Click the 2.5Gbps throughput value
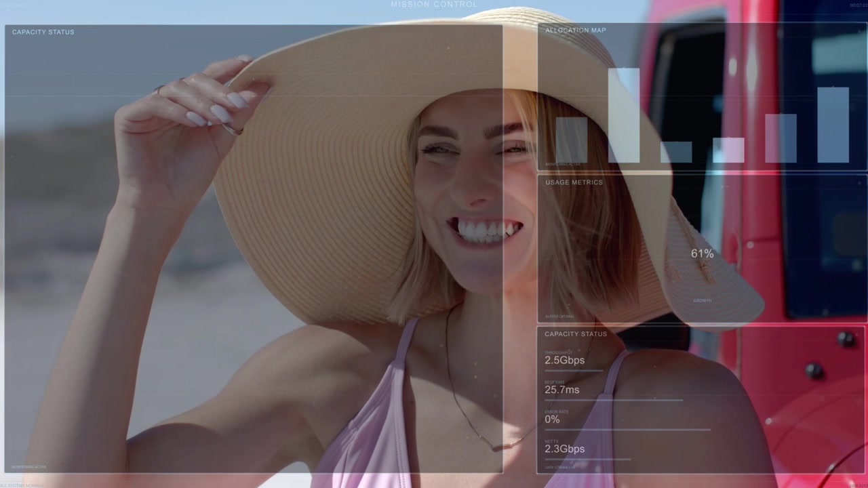This screenshot has width=868, height=488. pyautogui.click(x=564, y=360)
